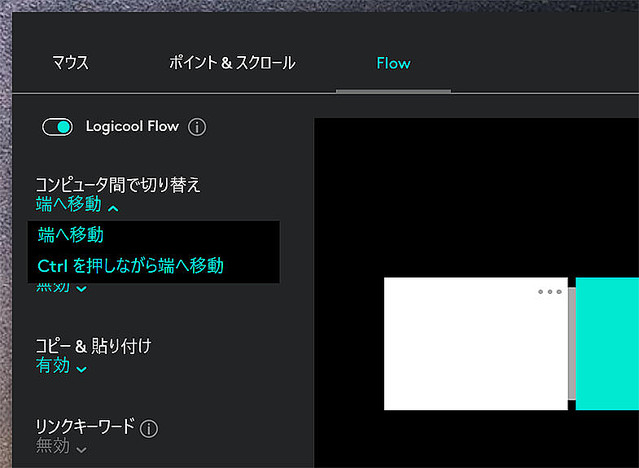The image size is (639, 468).
Task: Toggle the Logicool Flow switch
Action: pyautogui.click(x=57, y=127)
